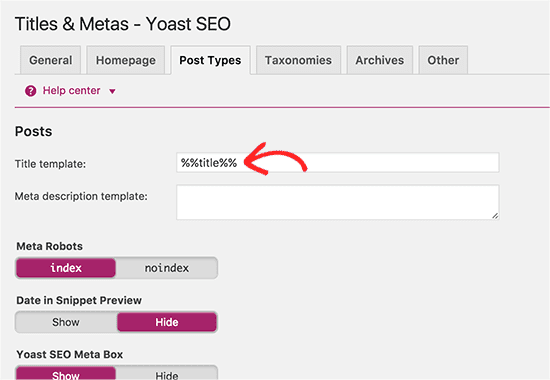Set Meta Robots to noindex
The image size is (550, 380).
[167, 268]
